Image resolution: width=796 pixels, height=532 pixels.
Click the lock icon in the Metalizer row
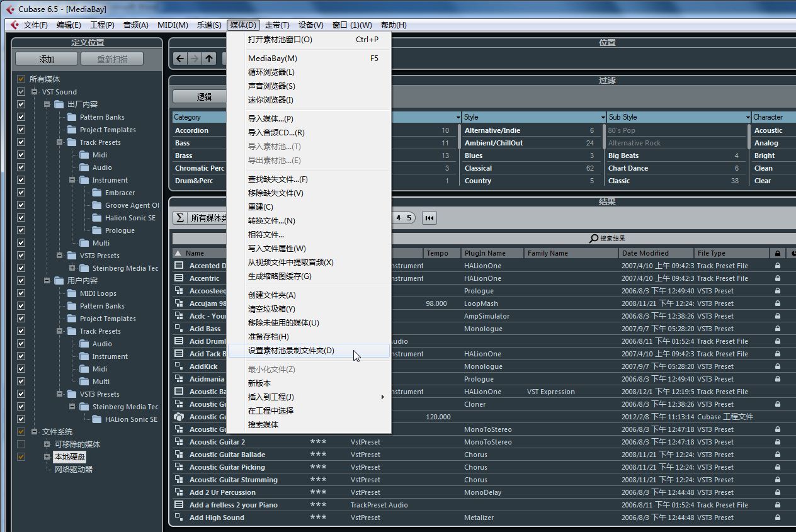pyautogui.click(x=778, y=518)
